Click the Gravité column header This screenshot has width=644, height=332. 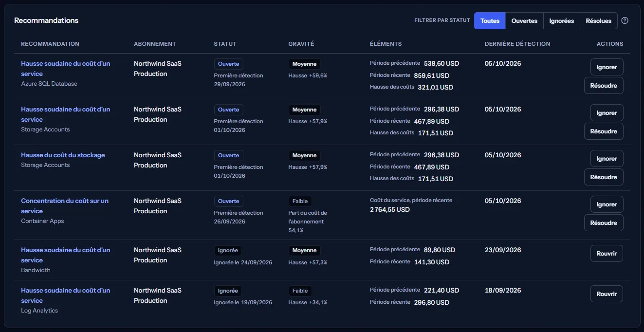click(301, 44)
